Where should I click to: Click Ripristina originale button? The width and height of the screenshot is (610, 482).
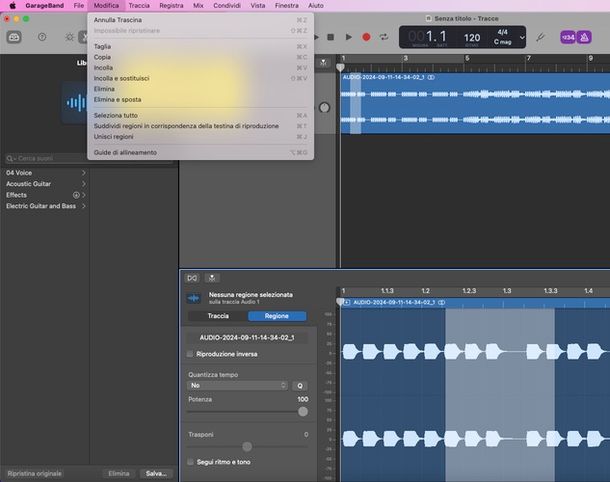(35, 473)
